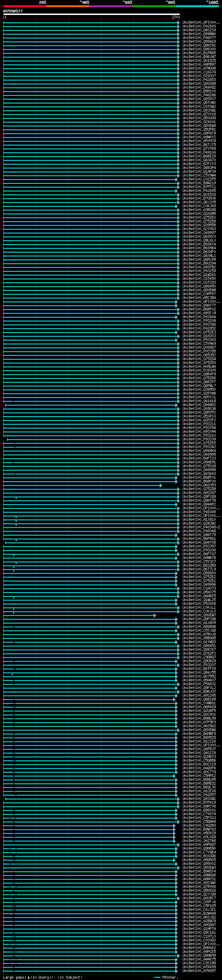
Task: Click the white query sequence bar ending at 270
Action: [x=92, y=15]
